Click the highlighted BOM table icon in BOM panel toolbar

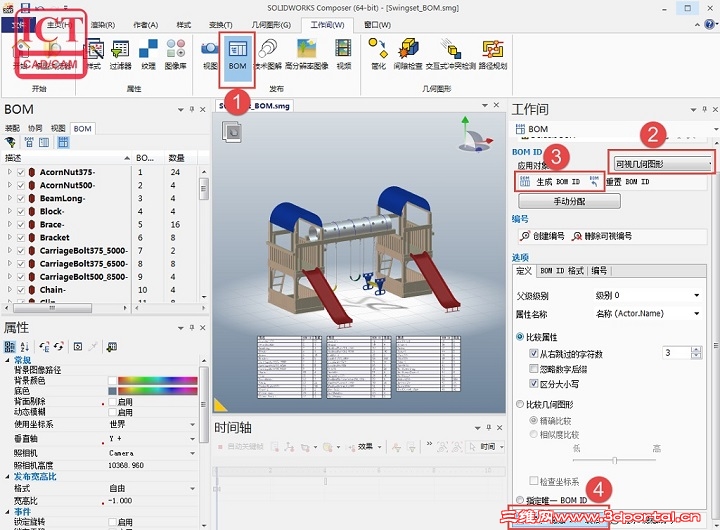pos(63,142)
